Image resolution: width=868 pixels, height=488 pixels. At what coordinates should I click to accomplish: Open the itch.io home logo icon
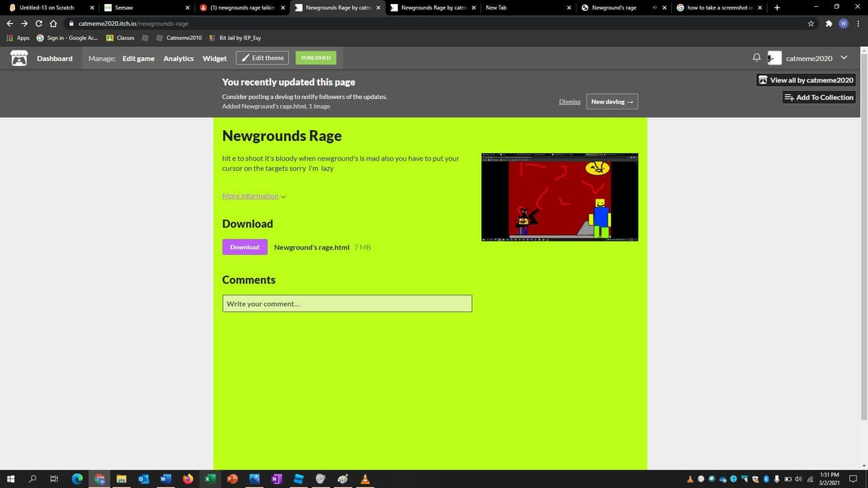(x=19, y=58)
